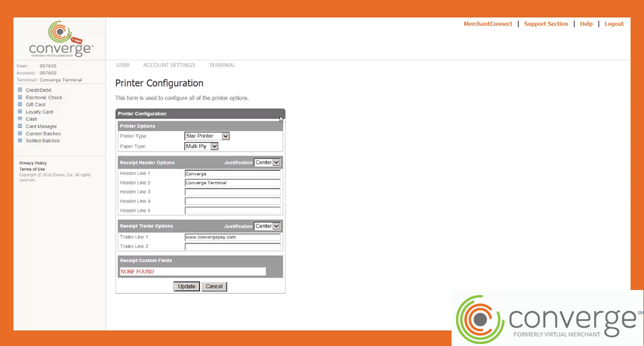Open the TERMINAL menu
644x346 pixels.
tap(222, 65)
